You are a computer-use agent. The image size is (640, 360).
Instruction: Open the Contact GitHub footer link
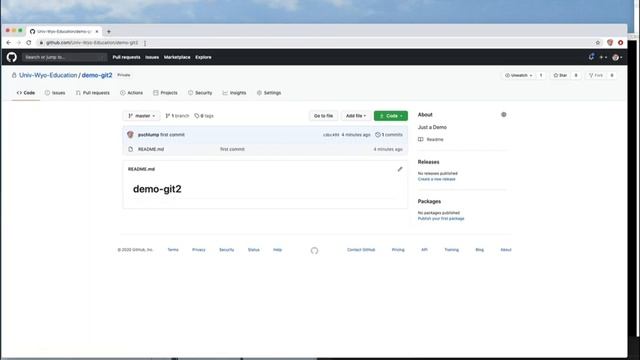(361, 250)
